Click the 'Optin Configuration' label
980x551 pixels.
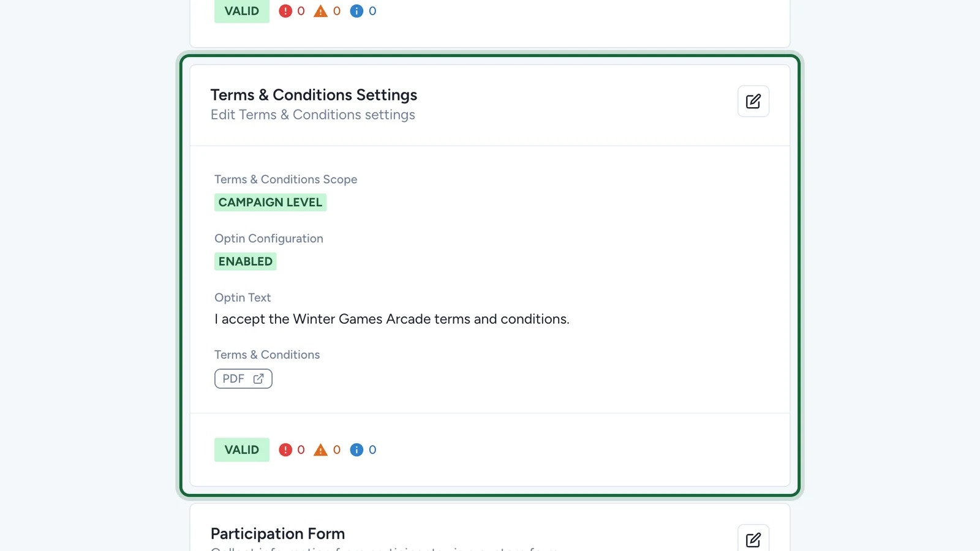269,239
